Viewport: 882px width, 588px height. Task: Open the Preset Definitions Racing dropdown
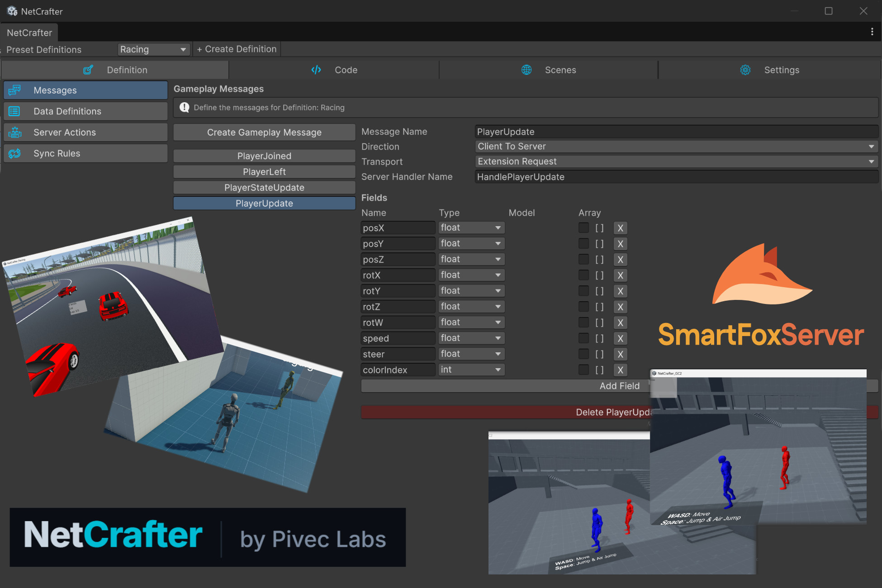(x=153, y=49)
